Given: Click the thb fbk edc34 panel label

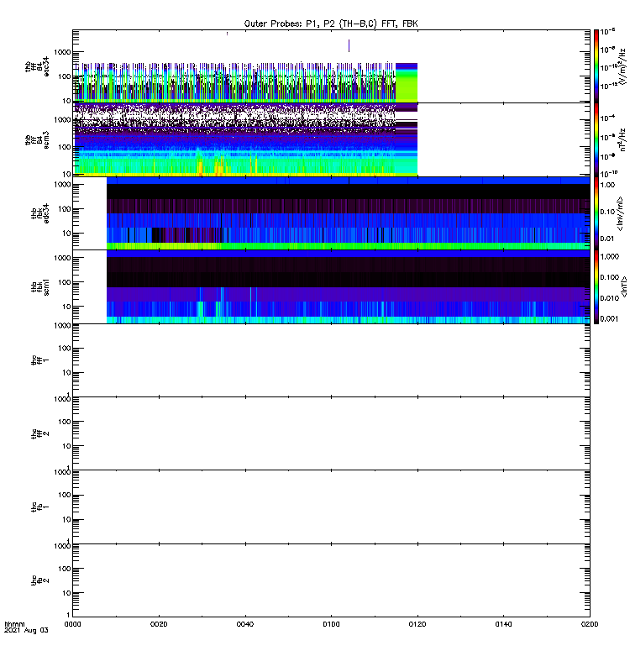Looking at the screenshot, I should [40, 213].
